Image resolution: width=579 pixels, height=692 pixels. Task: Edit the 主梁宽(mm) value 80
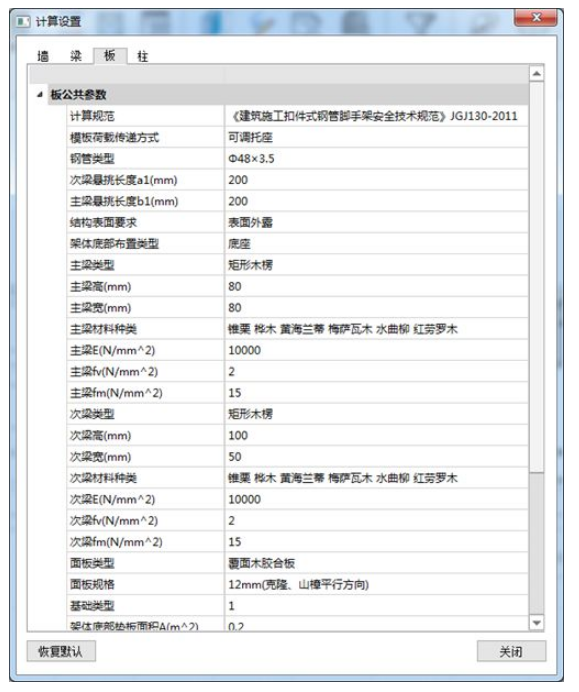pyautogui.click(x=376, y=308)
